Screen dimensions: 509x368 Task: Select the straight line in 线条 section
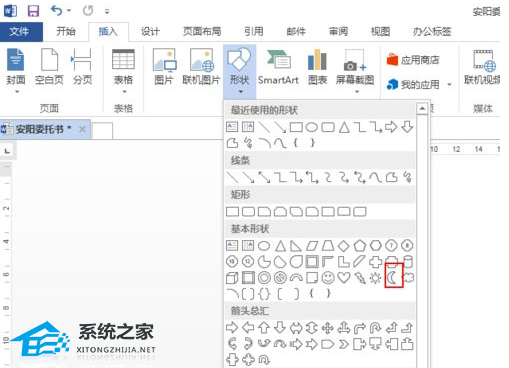point(232,177)
